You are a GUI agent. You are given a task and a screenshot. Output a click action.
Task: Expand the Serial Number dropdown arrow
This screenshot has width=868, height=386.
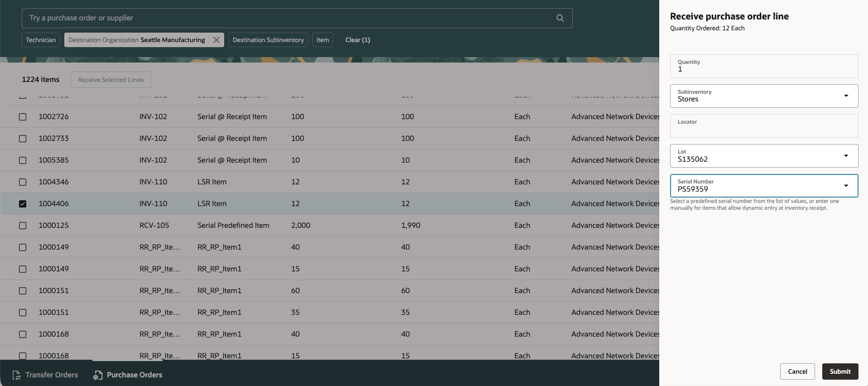tap(846, 186)
